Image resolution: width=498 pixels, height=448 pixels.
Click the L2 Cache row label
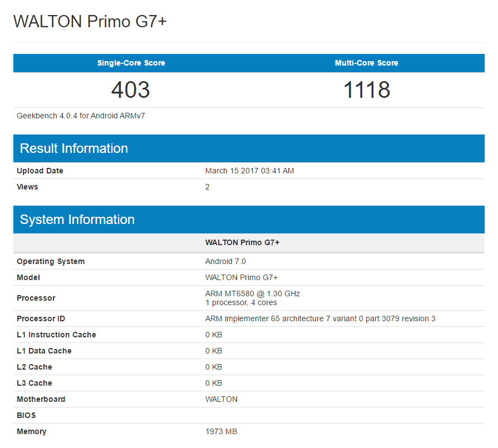[34, 367]
